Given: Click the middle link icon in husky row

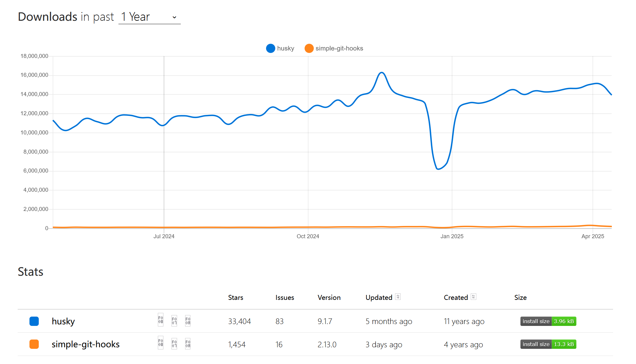Looking at the screenshot, I should (x=174, y=321).
